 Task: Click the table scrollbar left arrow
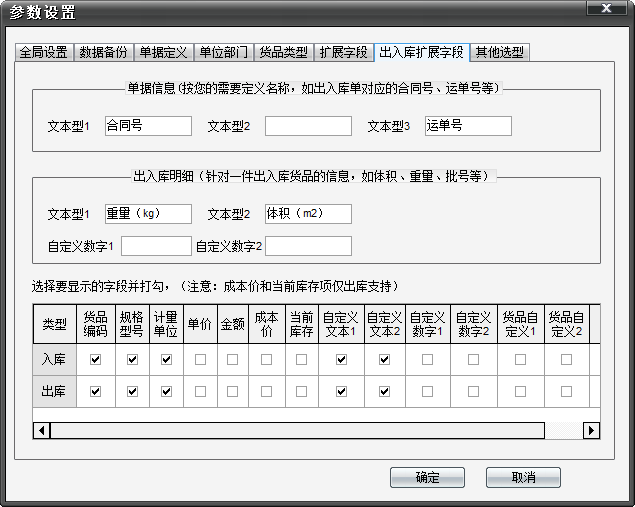(41, 430)
